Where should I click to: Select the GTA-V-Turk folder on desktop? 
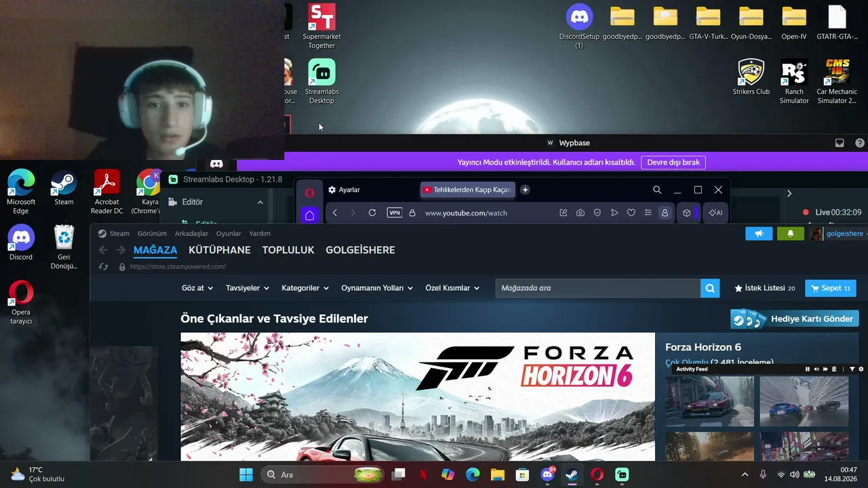tap(708, 22)
